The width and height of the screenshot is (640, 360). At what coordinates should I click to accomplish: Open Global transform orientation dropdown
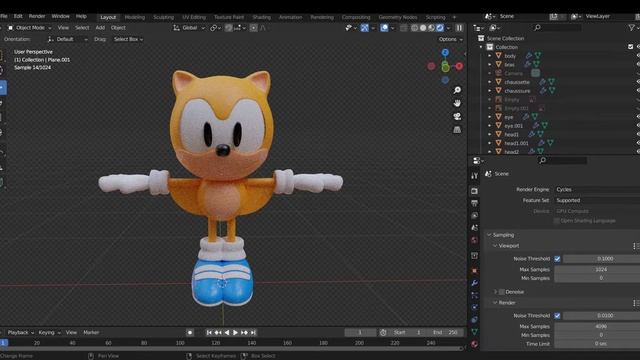coord(189,28)
